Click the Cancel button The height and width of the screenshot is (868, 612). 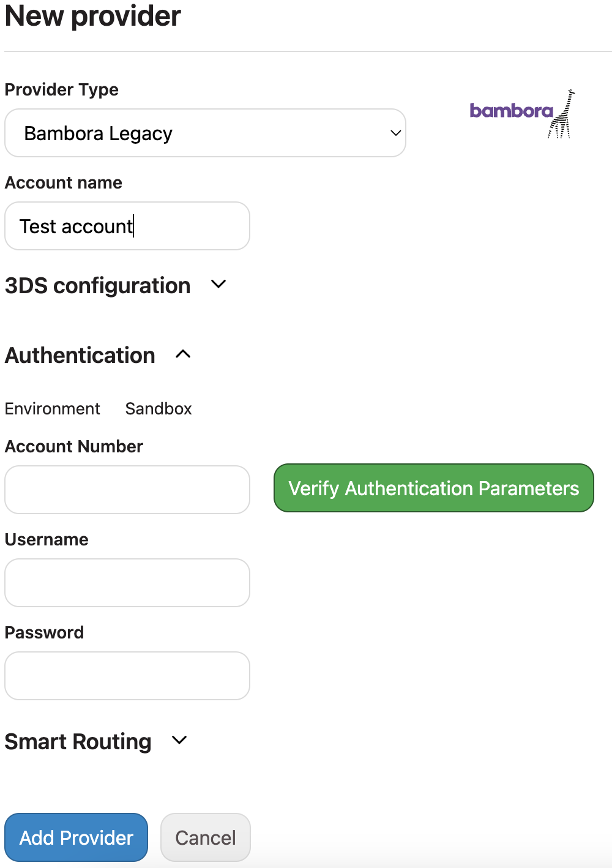pyautogui.click(x=206, y=837)
